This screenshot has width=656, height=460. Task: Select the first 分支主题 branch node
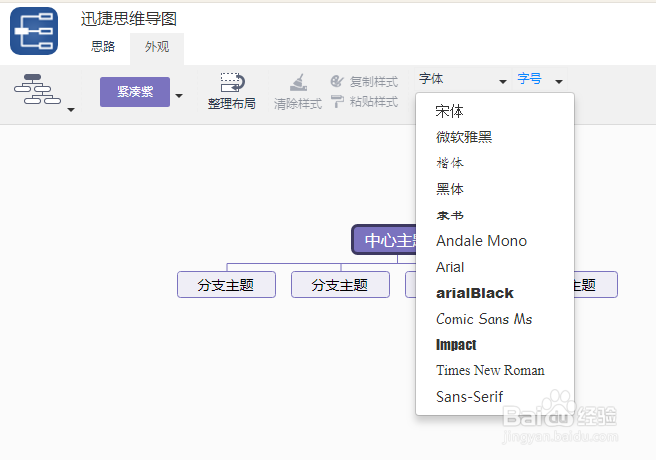click(x=226, y=285)
